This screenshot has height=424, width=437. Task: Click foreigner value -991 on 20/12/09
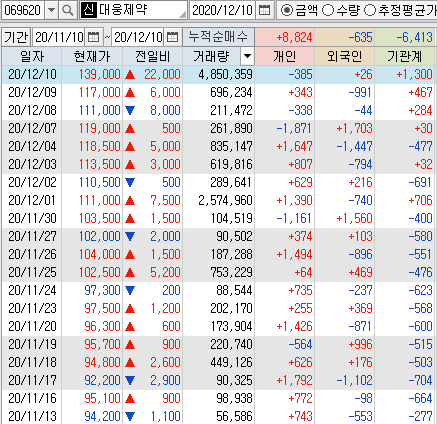[x=360, y=92]
